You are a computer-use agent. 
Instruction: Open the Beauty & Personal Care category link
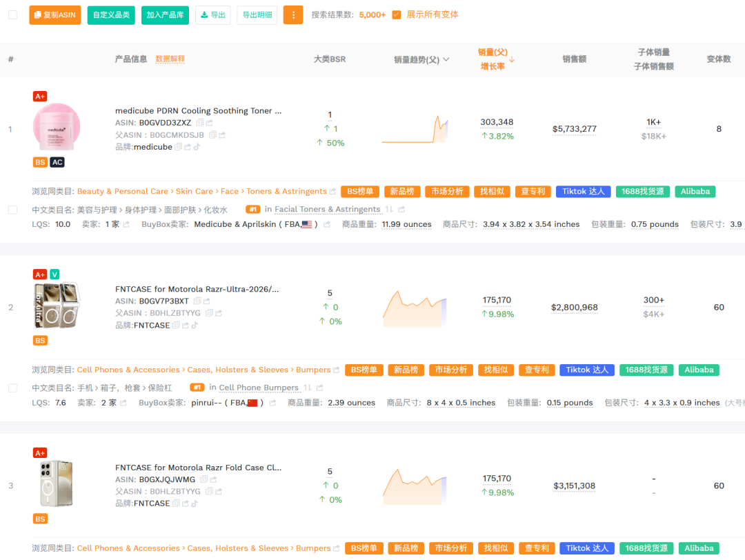pyautogui.click(x=123, y=192)
